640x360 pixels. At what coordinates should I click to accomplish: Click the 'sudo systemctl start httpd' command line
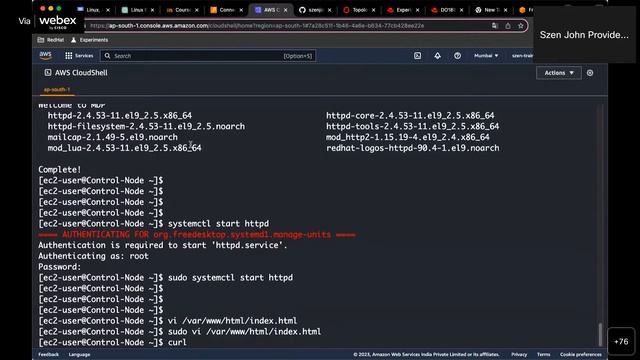[x=166, y=278]
